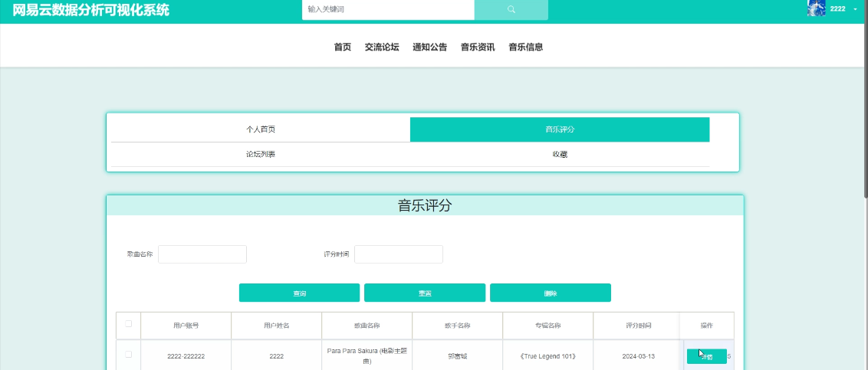The height and width of the screenshot is (370, 868).
Task: Open the 收藏 tab
Action: coord(560,154)
